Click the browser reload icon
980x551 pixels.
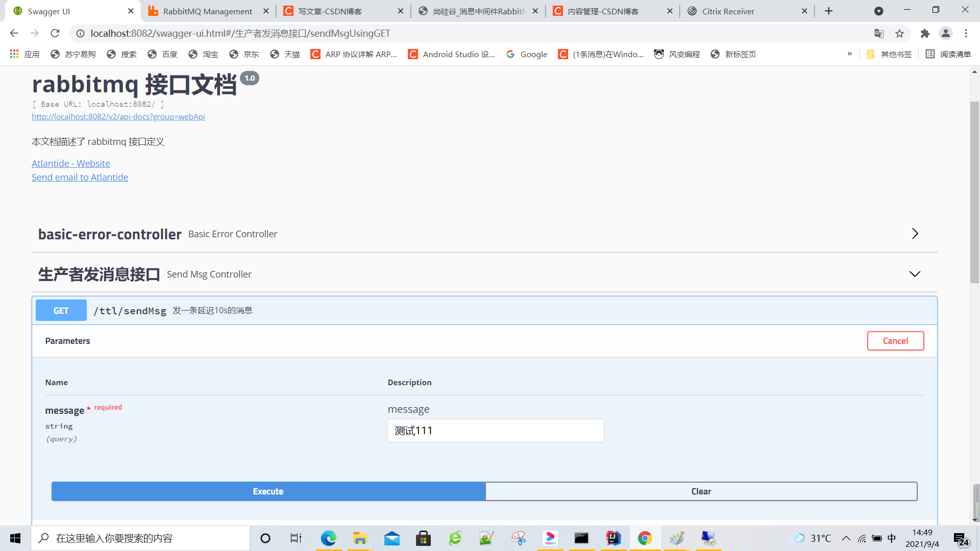(x=55, y=33)
